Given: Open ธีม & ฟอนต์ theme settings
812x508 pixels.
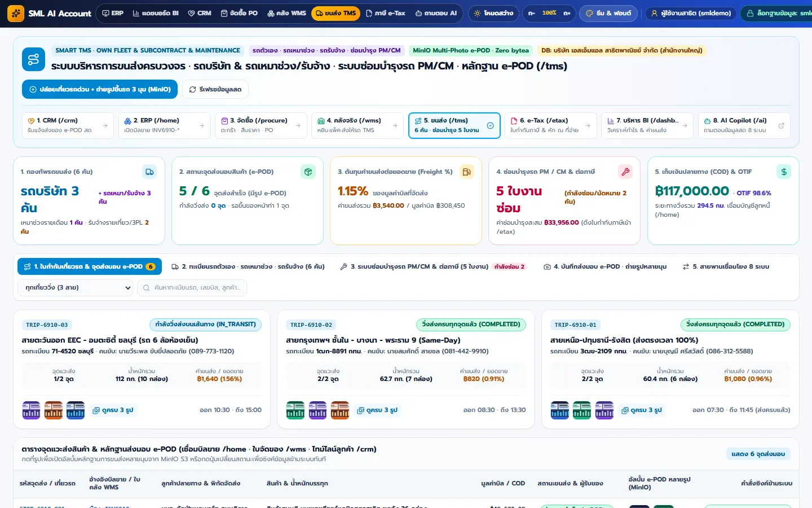Looking at the screenshot, I should tap(608, 13).
